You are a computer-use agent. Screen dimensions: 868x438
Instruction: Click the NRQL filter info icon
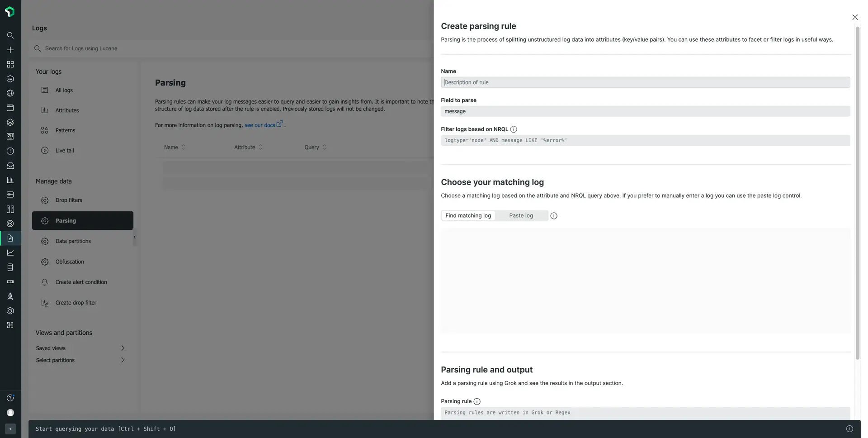[x=514, y=129]
